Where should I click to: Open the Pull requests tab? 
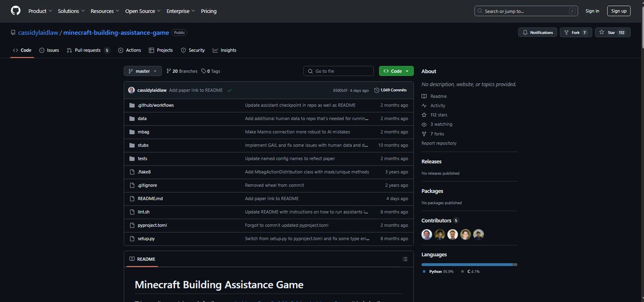[x=88, y=50]
